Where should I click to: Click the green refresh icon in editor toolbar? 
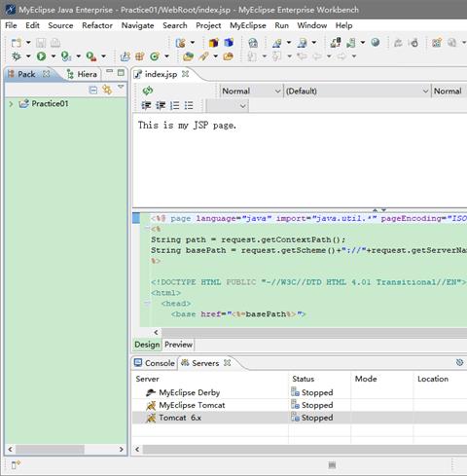148,91
